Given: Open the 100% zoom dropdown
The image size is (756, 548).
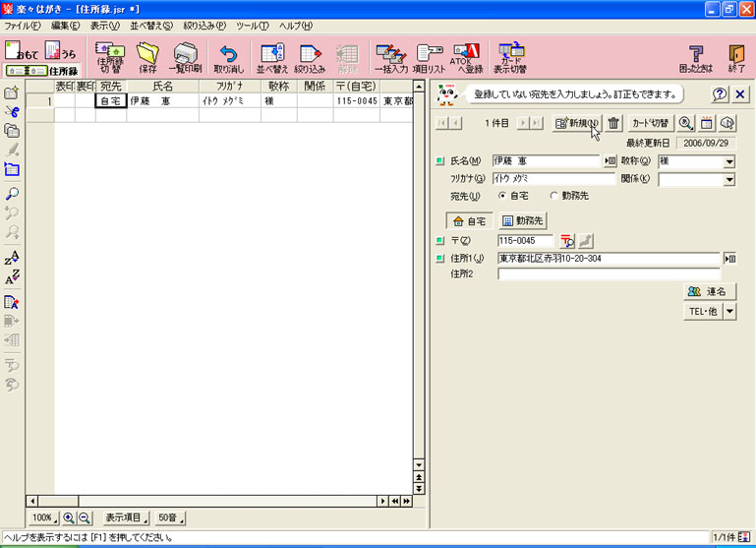Looking at the screenshot, I should [x=42, y=518].
